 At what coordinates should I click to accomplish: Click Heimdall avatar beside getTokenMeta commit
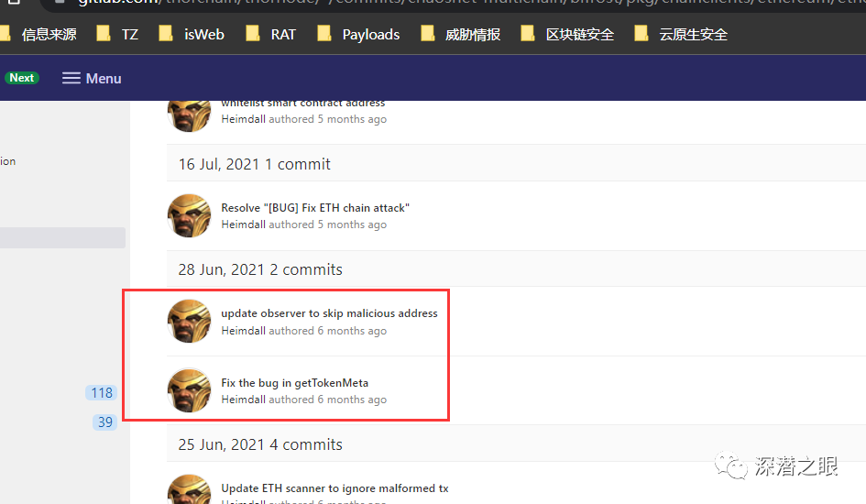coord(189,389)
